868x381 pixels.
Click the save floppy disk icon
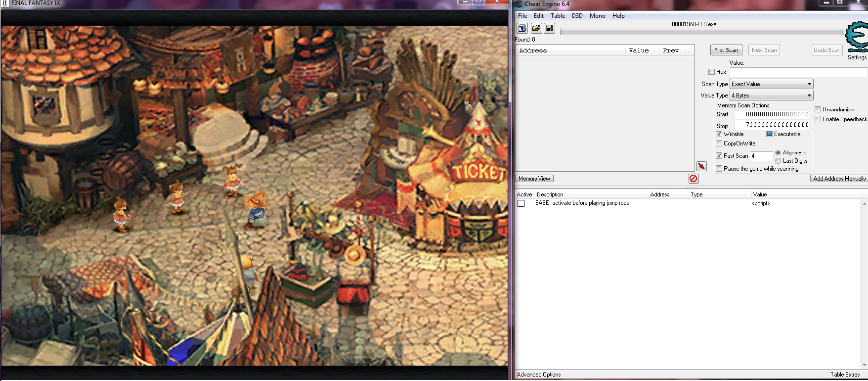point(549,28)
